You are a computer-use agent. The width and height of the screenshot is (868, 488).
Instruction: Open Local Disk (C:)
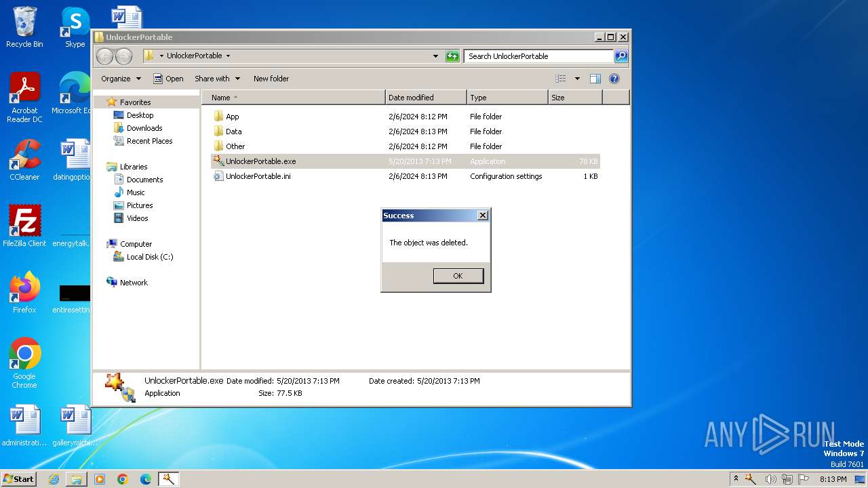(x=150, y=257)
